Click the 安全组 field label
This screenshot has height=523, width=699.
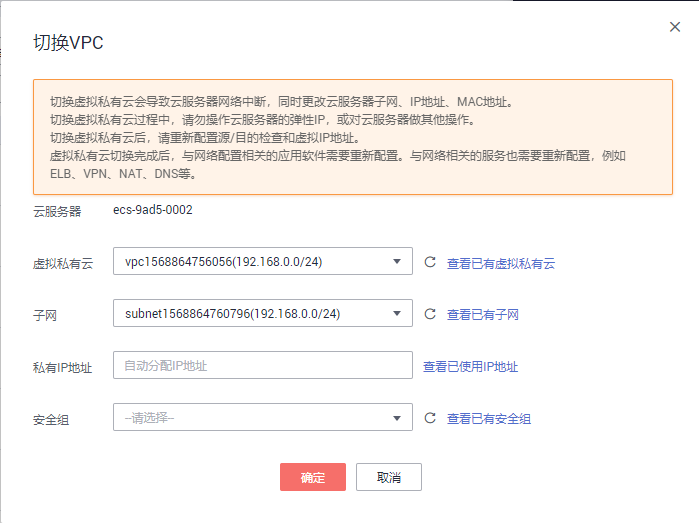51,420
